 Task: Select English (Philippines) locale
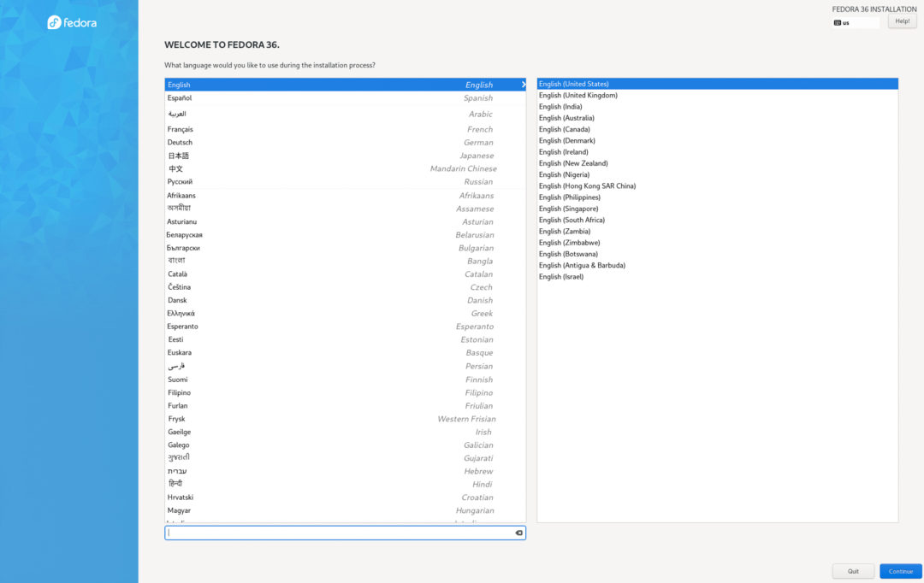(717, 197)
